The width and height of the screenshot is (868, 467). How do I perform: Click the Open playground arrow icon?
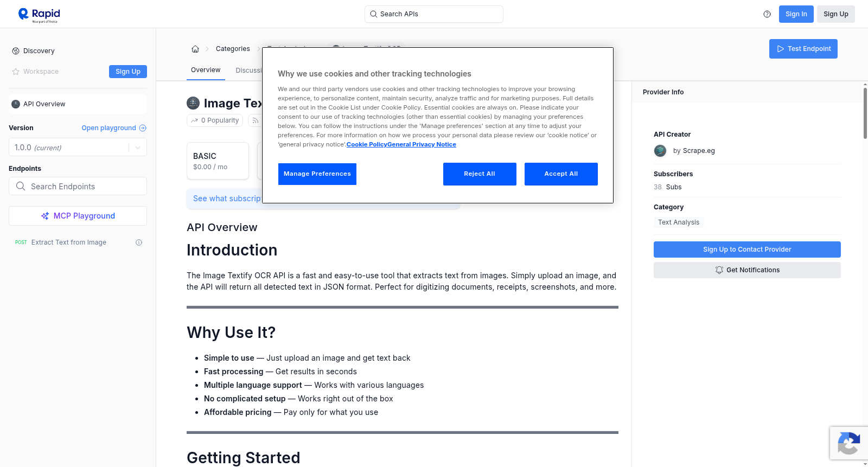143,128
